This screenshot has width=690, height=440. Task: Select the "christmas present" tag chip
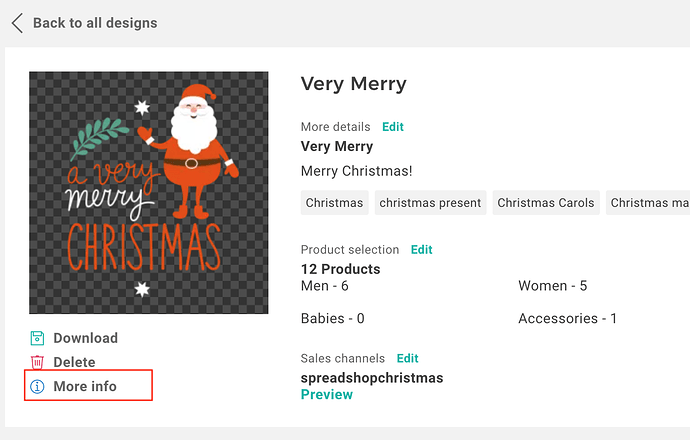point(431,203)
